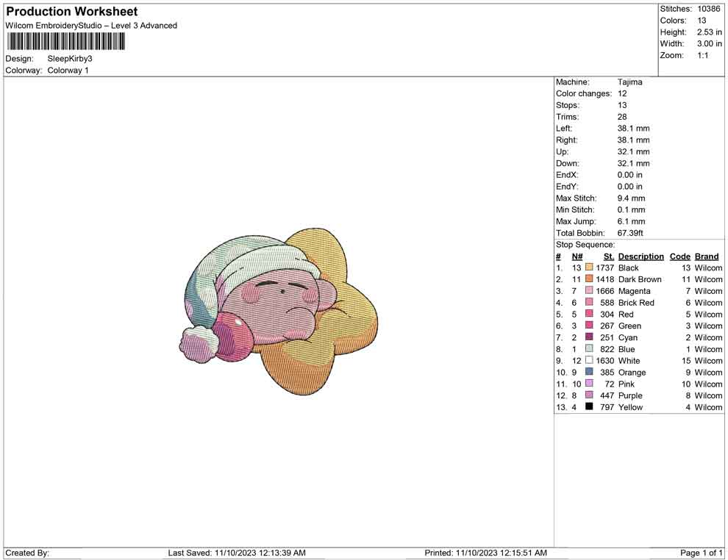Click the Brick Red description text
Image resolution: width=728 pixels, height=560 pixels.
tap(636, 303)
